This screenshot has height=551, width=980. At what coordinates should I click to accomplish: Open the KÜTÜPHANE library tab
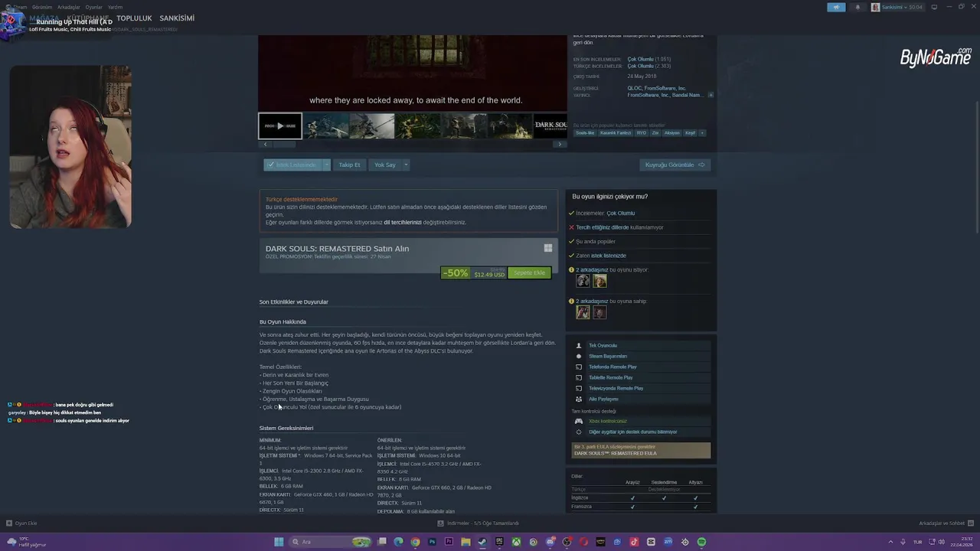coord(87,18)
